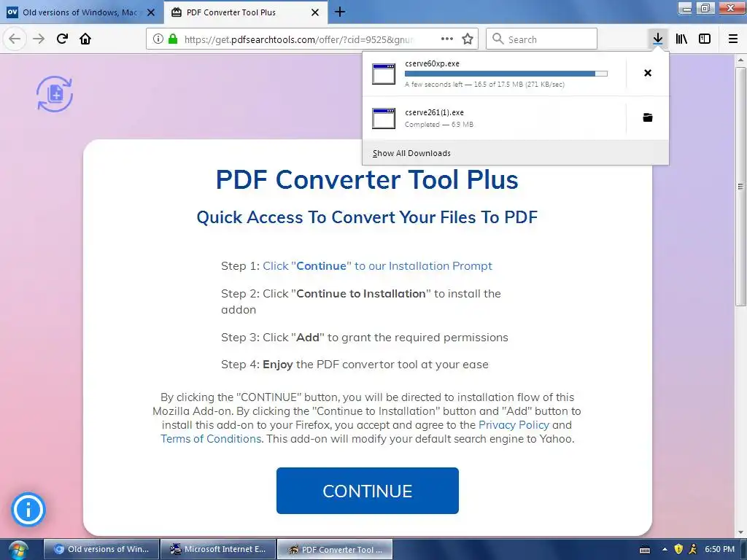Inspect the green padlock connection icon
The height and width of the screenshot is (560, 747).
tap(173, 39)
